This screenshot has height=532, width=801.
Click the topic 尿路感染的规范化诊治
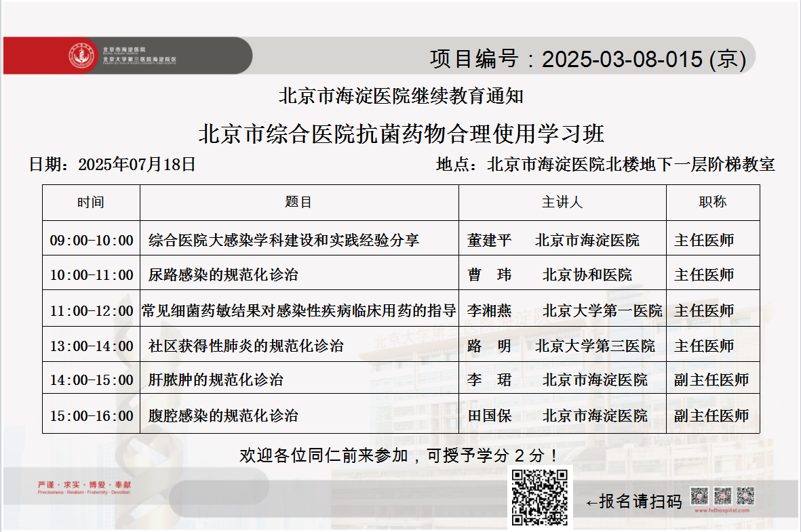(x=223, y=275)
